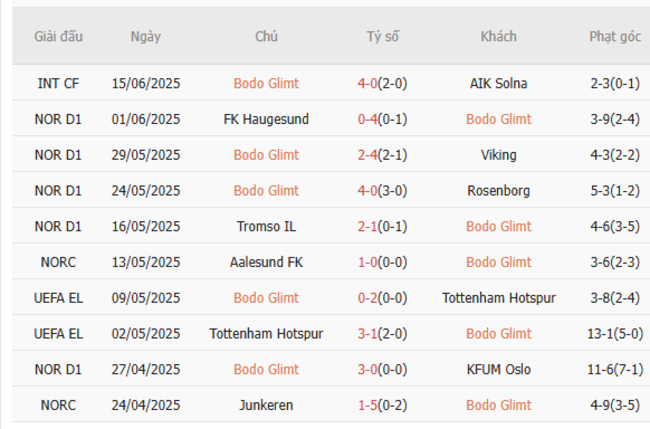Open the 2-4(2-1) score against Viking

click(x=382, y=155)
